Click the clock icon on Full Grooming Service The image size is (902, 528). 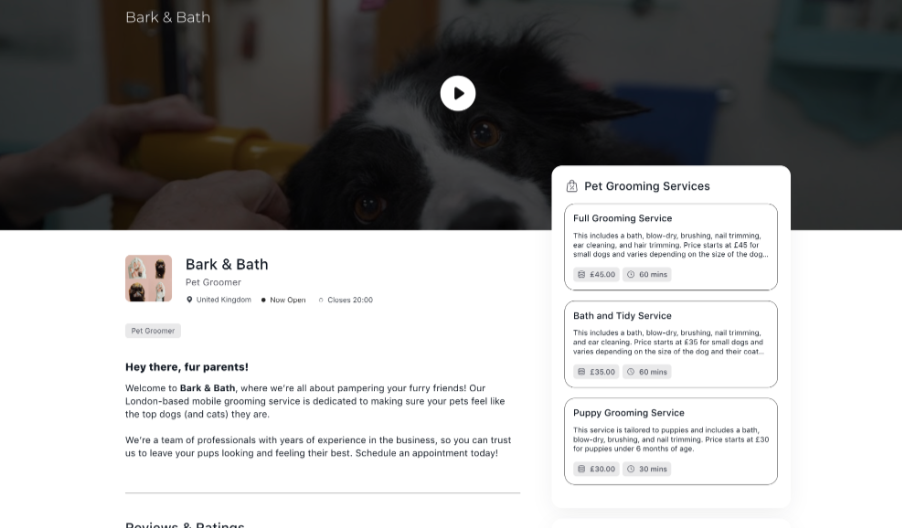point(630,274)
